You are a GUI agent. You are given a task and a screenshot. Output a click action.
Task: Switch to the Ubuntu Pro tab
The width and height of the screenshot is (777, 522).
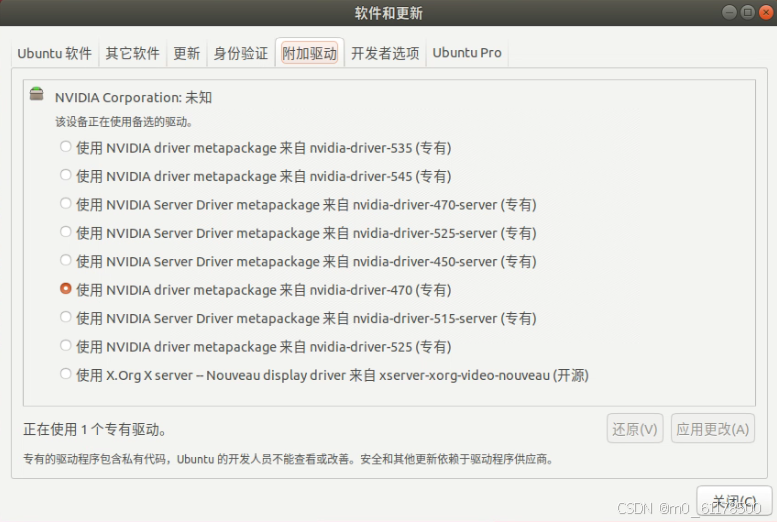point(467,53)
